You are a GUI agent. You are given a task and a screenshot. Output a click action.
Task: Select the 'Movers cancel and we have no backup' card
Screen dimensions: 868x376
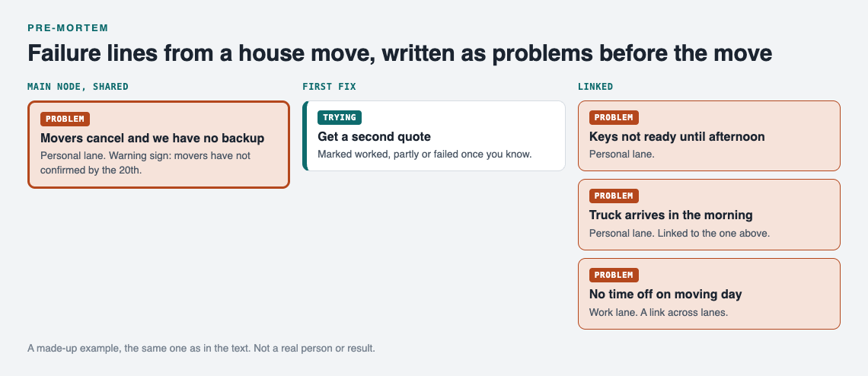point(158,145)
